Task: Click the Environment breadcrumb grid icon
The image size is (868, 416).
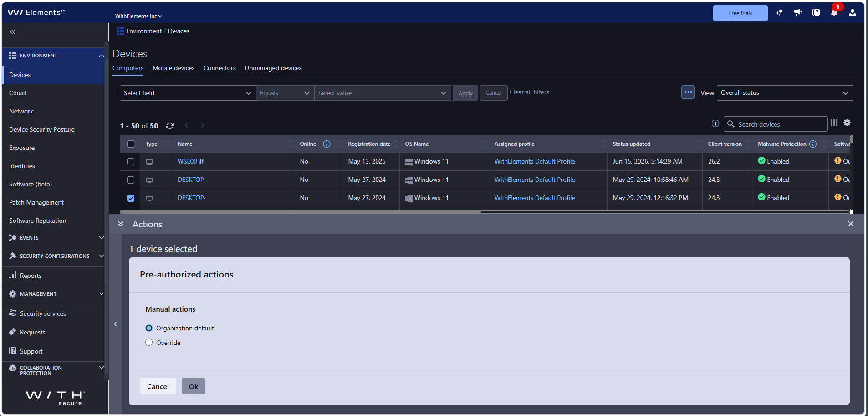Action: pyautogui.click(x=121, y=31)
